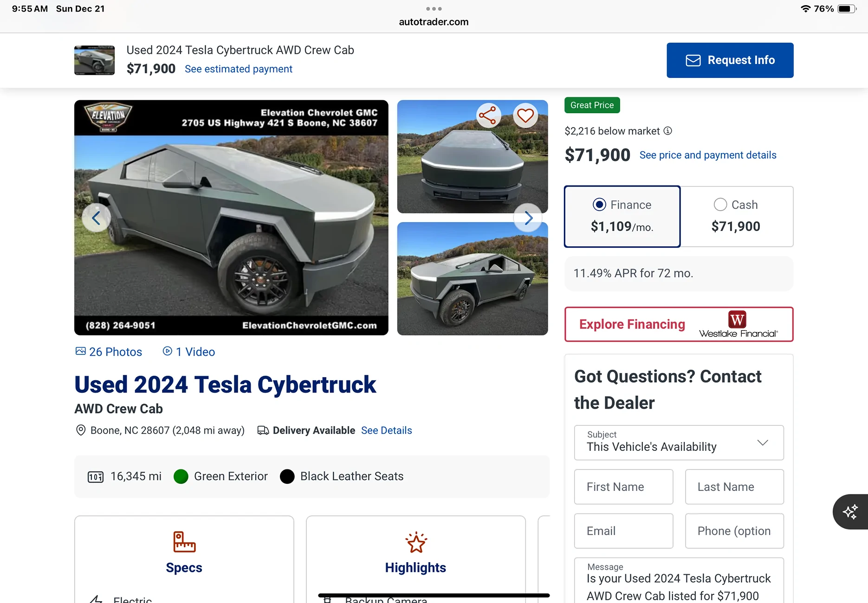
Task: Watch the 1 Video link
Action: (x=189, y=352)
